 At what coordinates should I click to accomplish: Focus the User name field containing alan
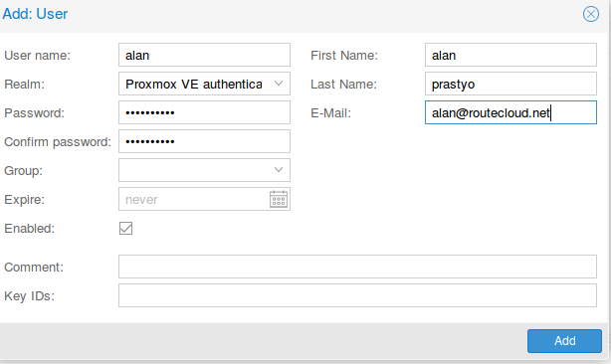tap(204, 55)
